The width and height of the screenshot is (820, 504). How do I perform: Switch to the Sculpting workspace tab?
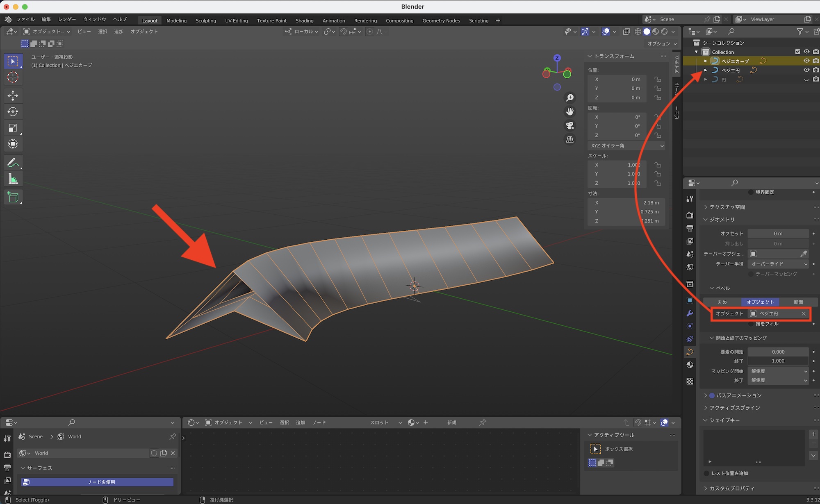[205, 20]
